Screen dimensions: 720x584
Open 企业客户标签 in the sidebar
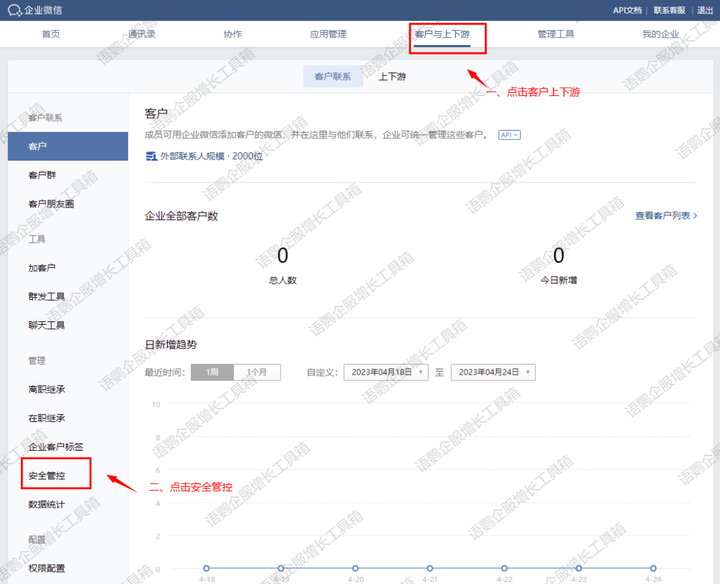pyautogui.click(x=56, y=447)
